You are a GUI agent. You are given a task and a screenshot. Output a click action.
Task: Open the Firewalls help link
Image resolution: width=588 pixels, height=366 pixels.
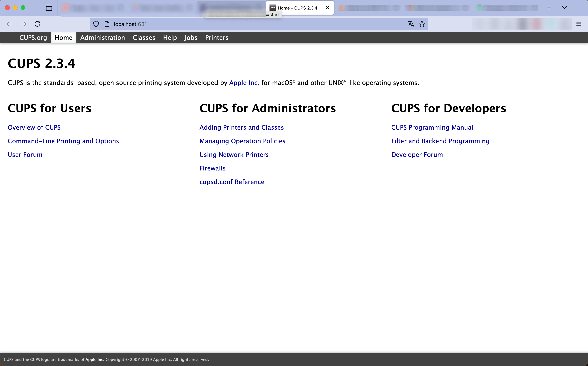tap(212, 168)
